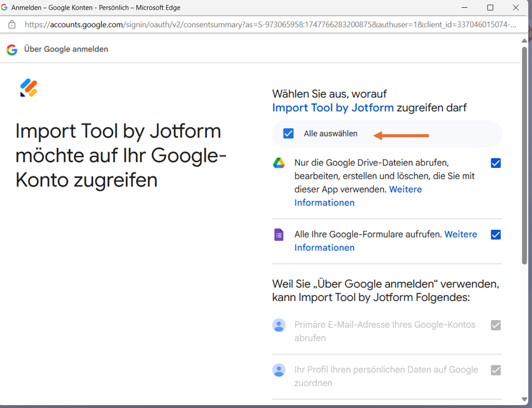
Task: Click the profile icon beside Ihr Profil
Action: tap(279, 370)
